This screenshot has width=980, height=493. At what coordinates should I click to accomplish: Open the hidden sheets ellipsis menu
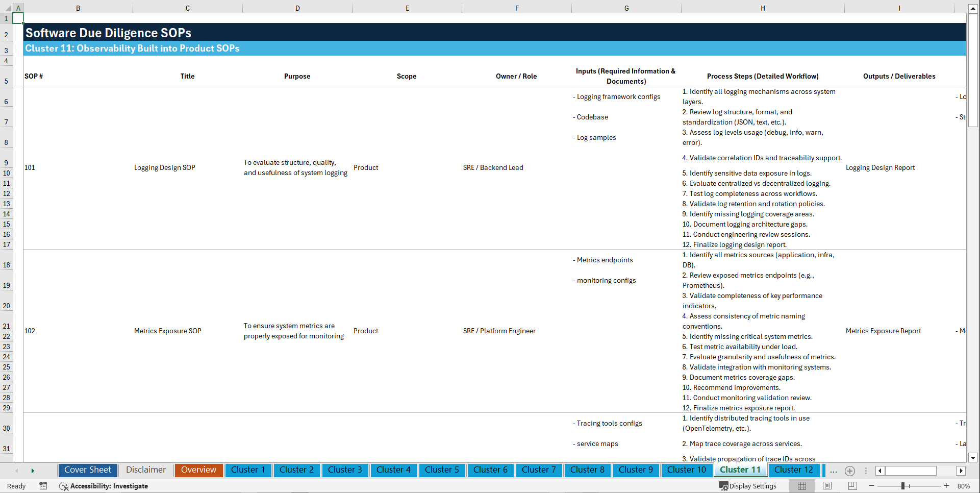(x=833, y=471)
